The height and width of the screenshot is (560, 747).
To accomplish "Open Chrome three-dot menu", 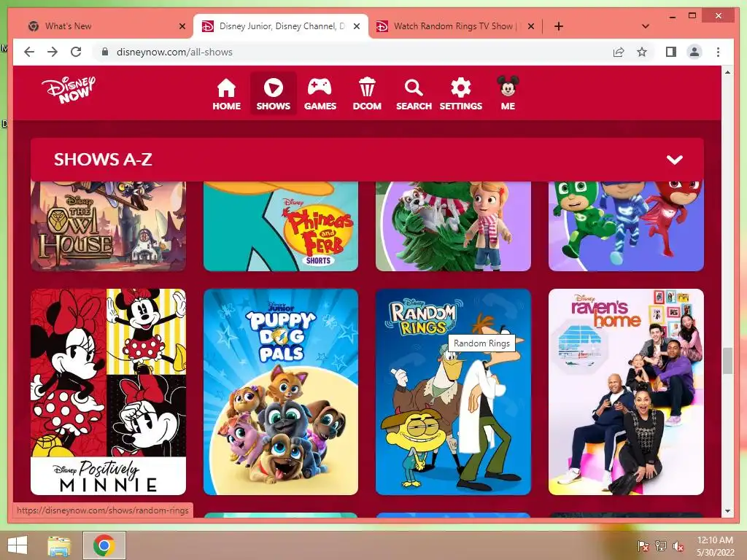I will 718,52.
